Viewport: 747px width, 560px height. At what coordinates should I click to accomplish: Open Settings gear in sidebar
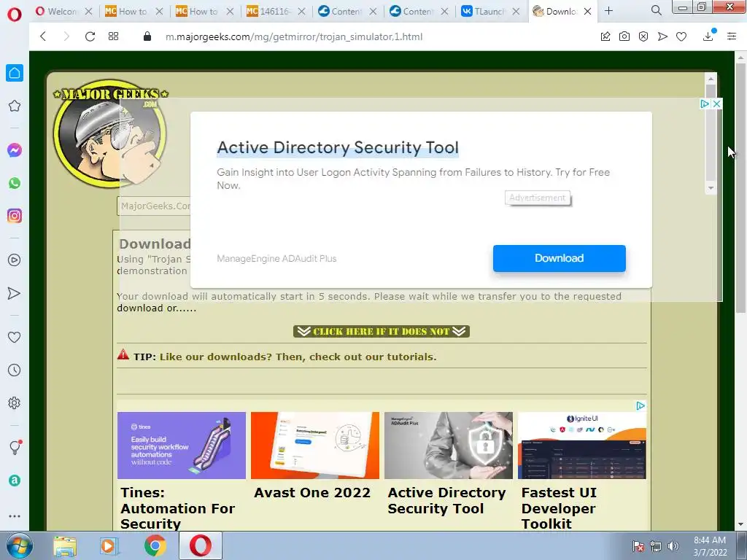tap(15, 402)
